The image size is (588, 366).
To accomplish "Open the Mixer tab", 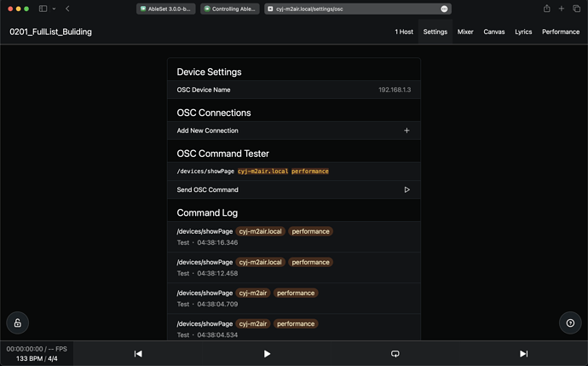I will 465,32.
